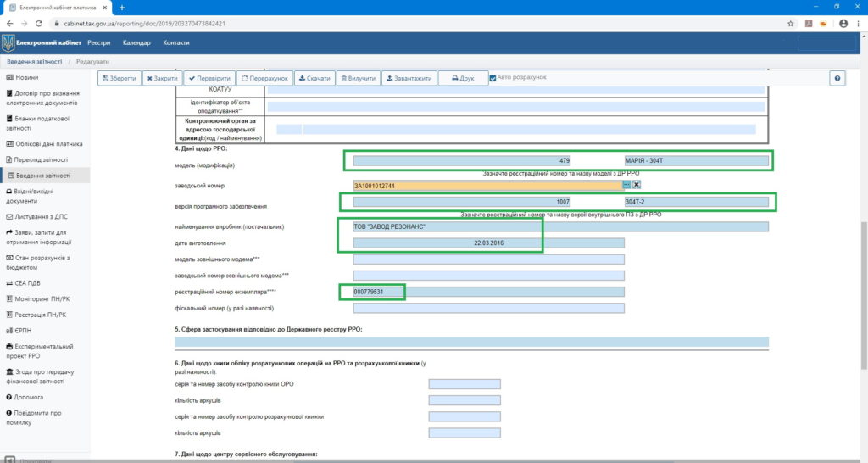Print the form with Друк

(463, 78)
